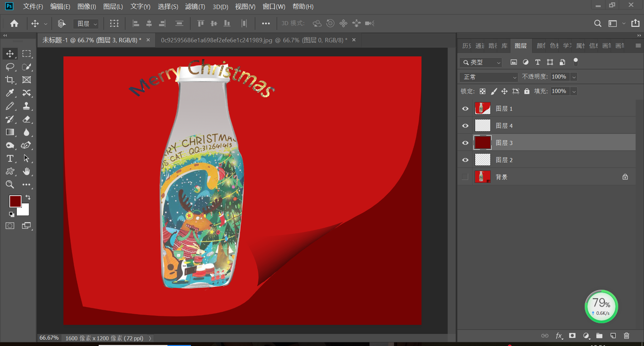Expand the status bar info arrow
Image resolution: width=644 pixels, height=346 pixels.
click(x=150, y=338)
